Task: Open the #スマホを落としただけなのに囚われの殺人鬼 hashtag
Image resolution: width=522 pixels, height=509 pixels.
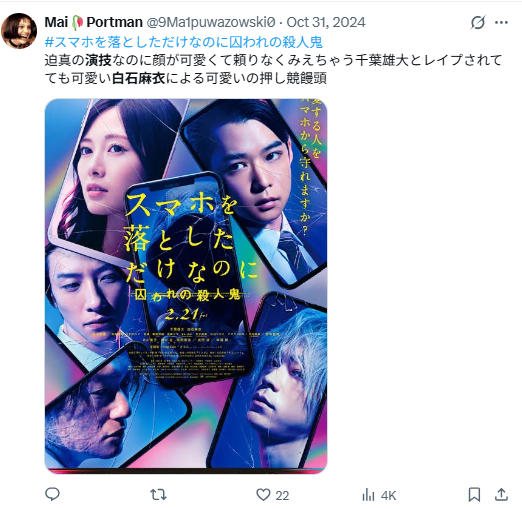Action: pyautogui.click(x=184, y=42)
